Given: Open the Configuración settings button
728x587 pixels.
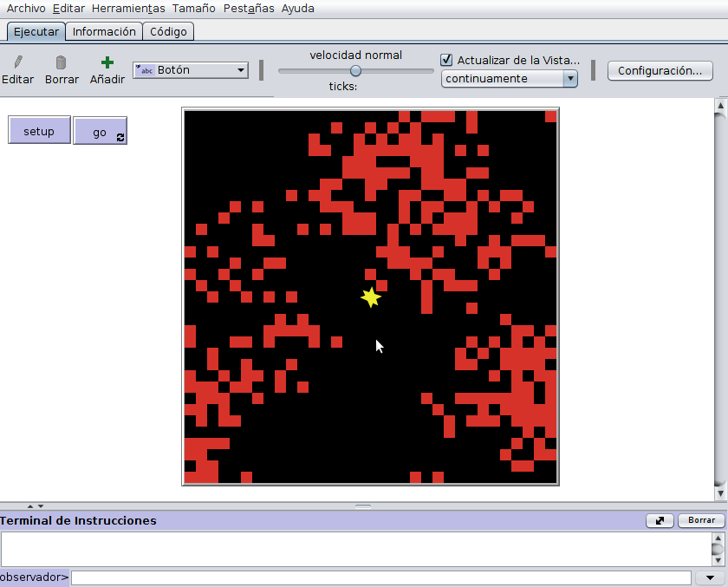Looking at the screenshot, I should tap(660, 70).
